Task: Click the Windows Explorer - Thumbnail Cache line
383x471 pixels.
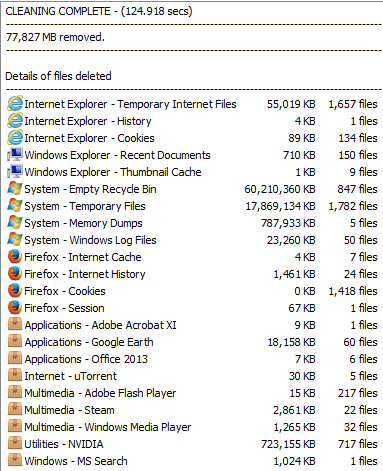Action: tap(192, 172)
